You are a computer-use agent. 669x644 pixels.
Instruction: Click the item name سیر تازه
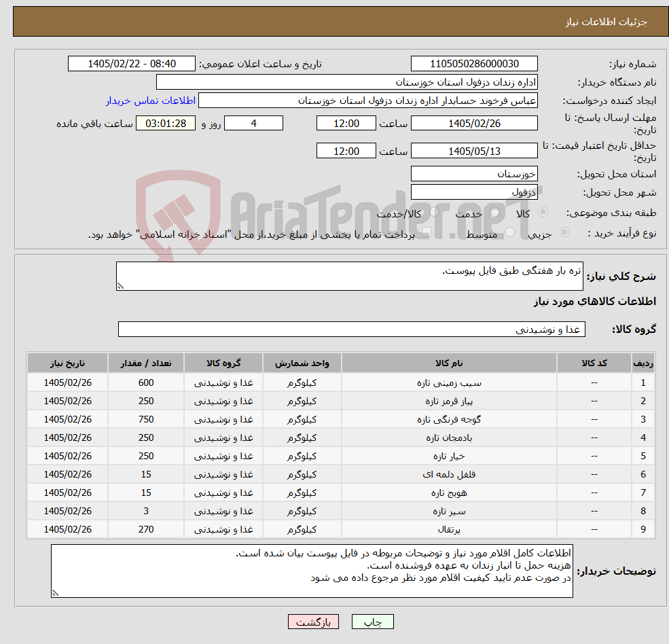click(449, 512)
